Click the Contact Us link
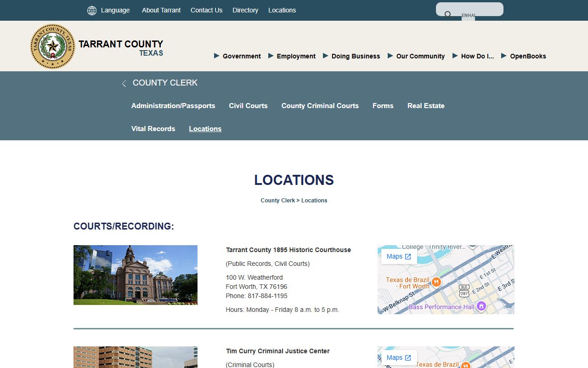 click(x=206, y=10)
